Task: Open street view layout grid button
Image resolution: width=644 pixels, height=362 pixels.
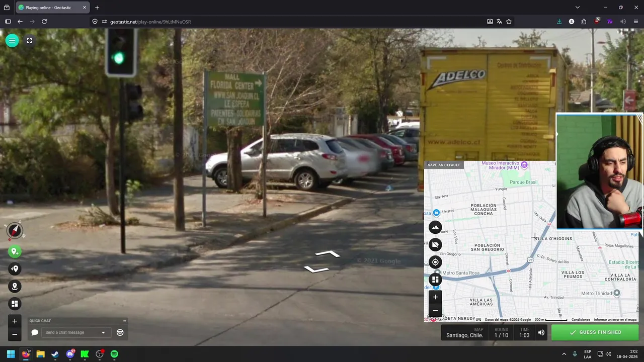Action: click(15, 304)
